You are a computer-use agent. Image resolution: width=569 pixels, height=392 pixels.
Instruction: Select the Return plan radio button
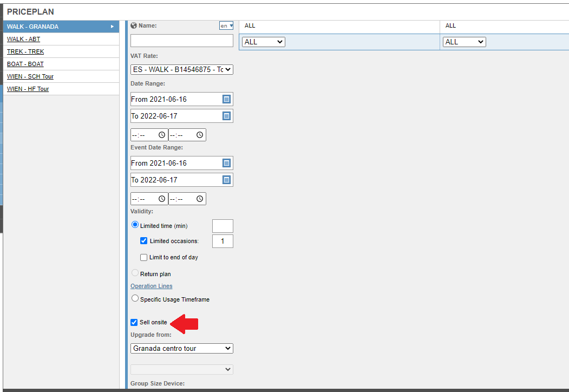coord(134,272)
